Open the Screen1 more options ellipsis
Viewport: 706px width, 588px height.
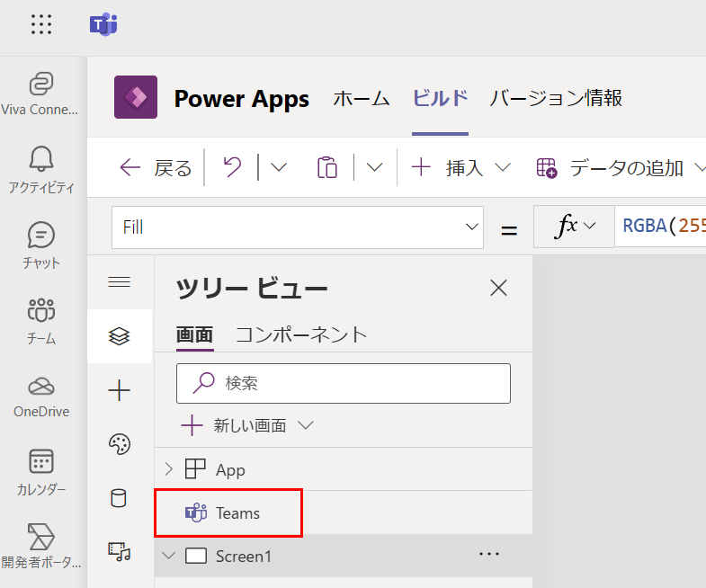(489, 554)
